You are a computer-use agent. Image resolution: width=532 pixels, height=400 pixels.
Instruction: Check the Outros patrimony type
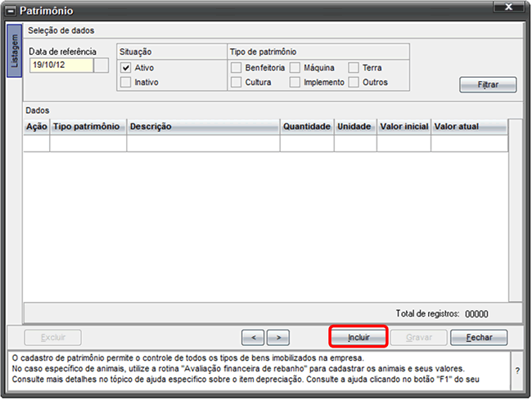click(354, 83)
